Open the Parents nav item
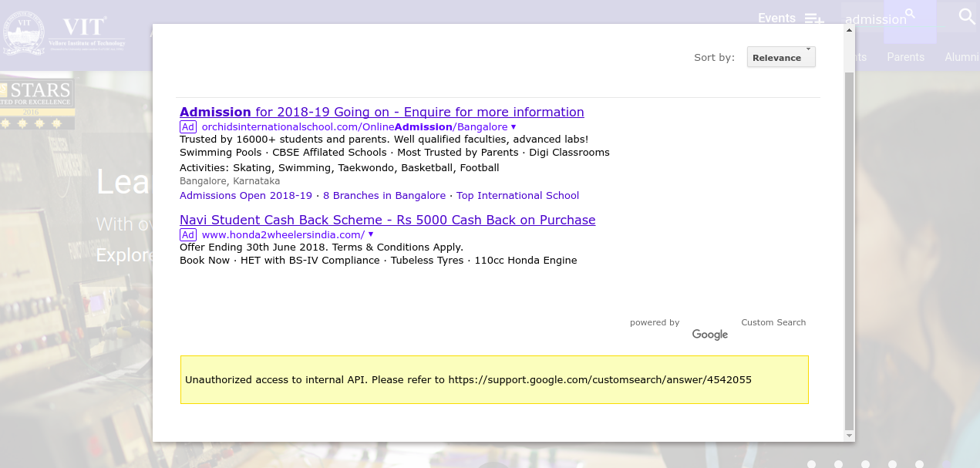This screenshot has height=468, width=980. pyautogui.click(x=905, y=57)
